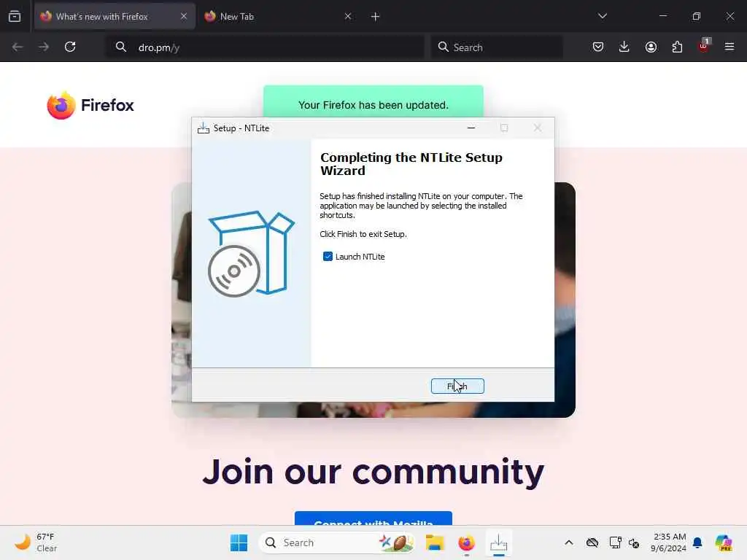The height and width of the screenshot is (560, 747).
Task: Open the Firefox account icon
Action: [x=651, y=47]
